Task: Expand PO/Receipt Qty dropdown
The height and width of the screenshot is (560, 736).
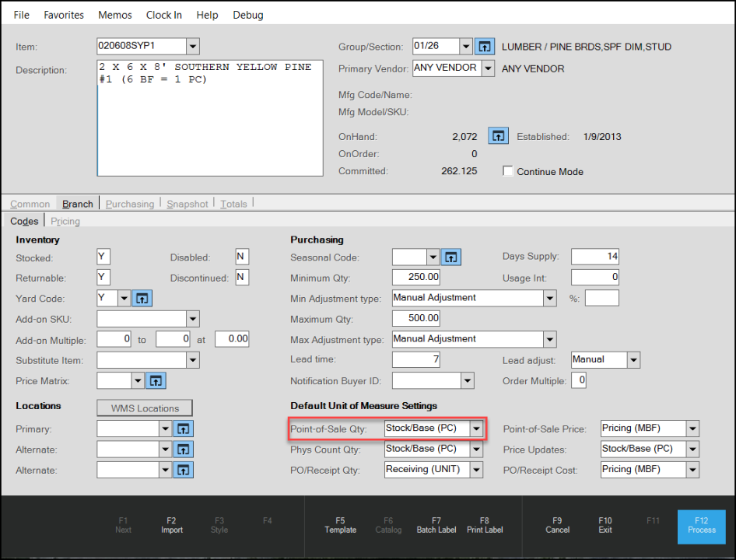Action: 476,470
